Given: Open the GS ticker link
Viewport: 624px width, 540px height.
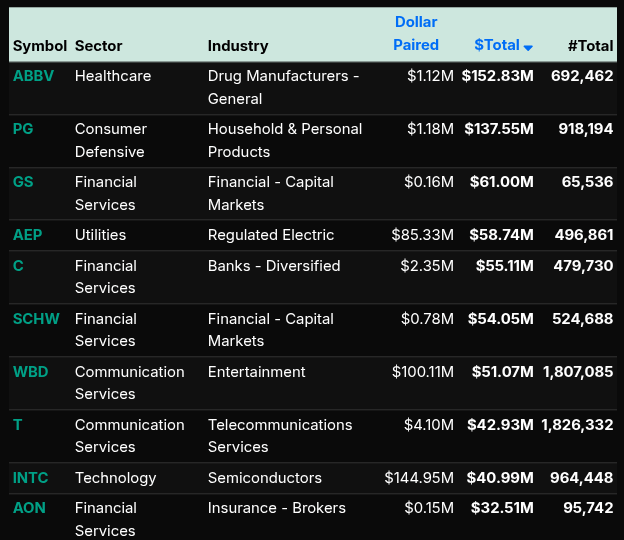Looking at the screenshot, I should 23,182.
